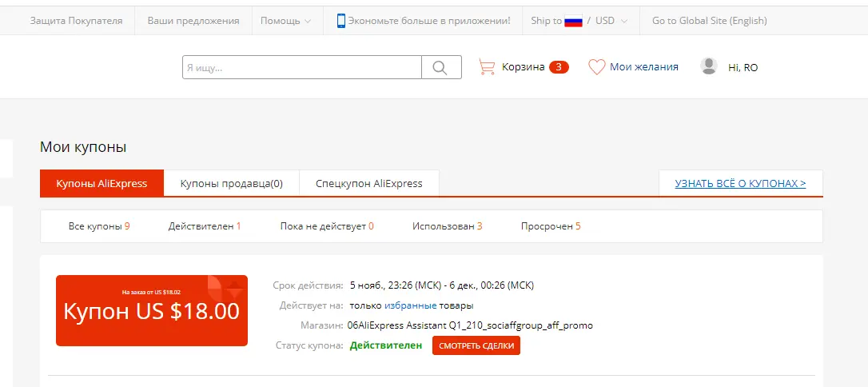Click the user avatar icon

tap(709, 66)
